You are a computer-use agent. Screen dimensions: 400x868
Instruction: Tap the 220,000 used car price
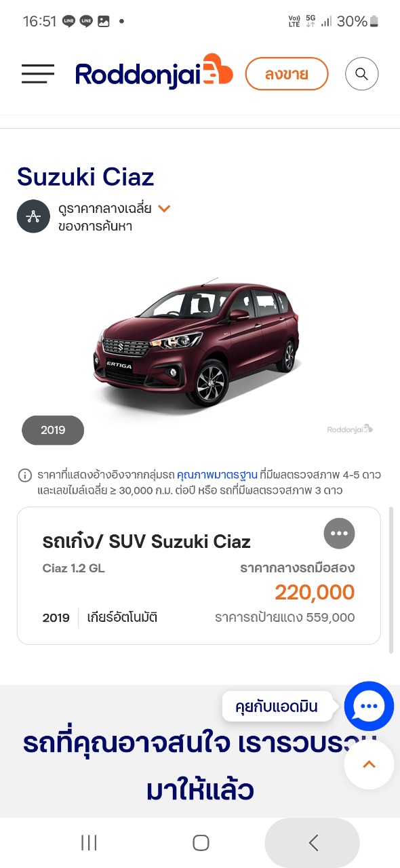click(x=315, y=592)
